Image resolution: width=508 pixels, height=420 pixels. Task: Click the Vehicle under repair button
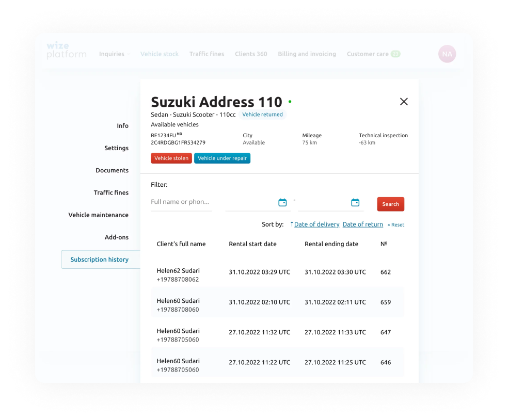pos(222,158)
